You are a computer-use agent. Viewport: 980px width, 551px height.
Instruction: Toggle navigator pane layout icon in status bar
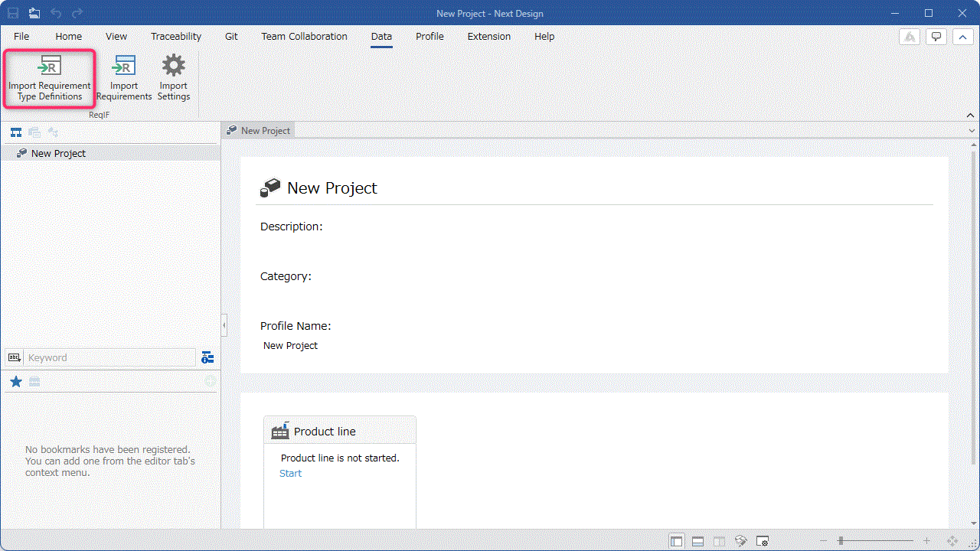(677, 541)
